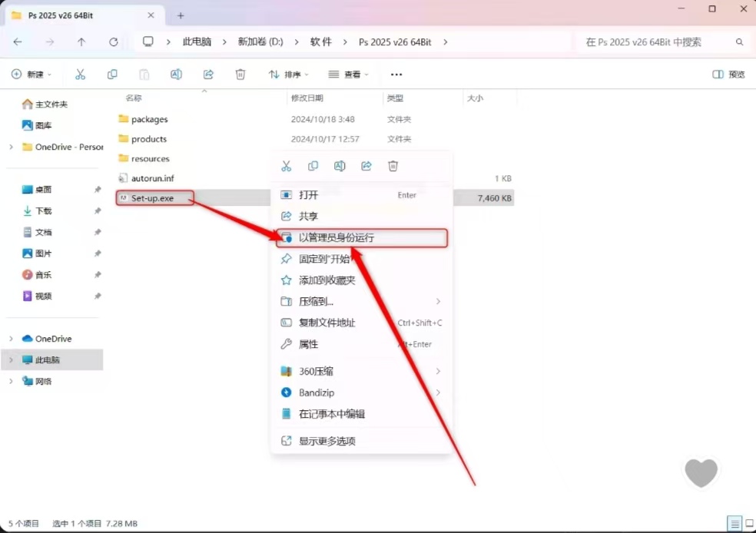This screenshot has width=756, height=533.
Task: Expand the Bandizip submenu arrow
Action: (x=438, y=392)
